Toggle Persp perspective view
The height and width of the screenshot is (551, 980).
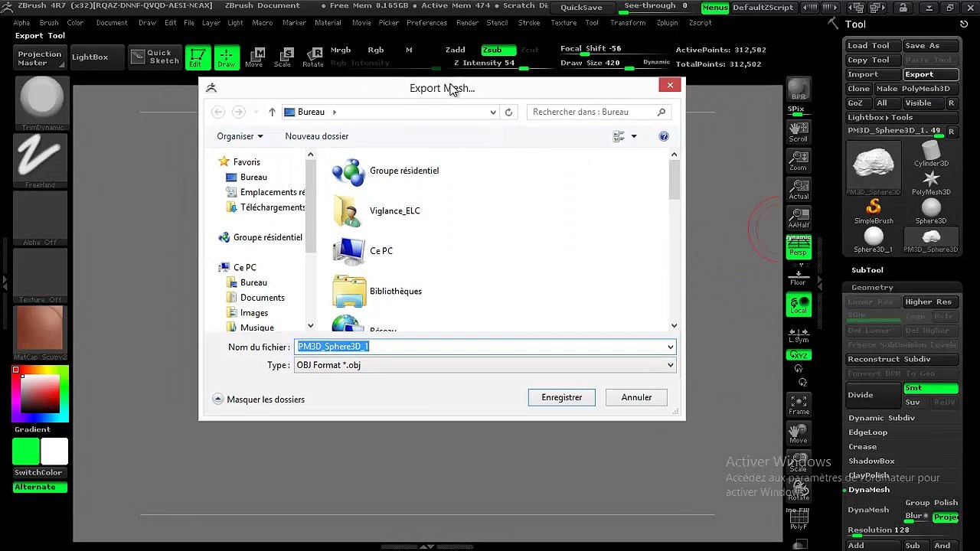pos(799,246)
